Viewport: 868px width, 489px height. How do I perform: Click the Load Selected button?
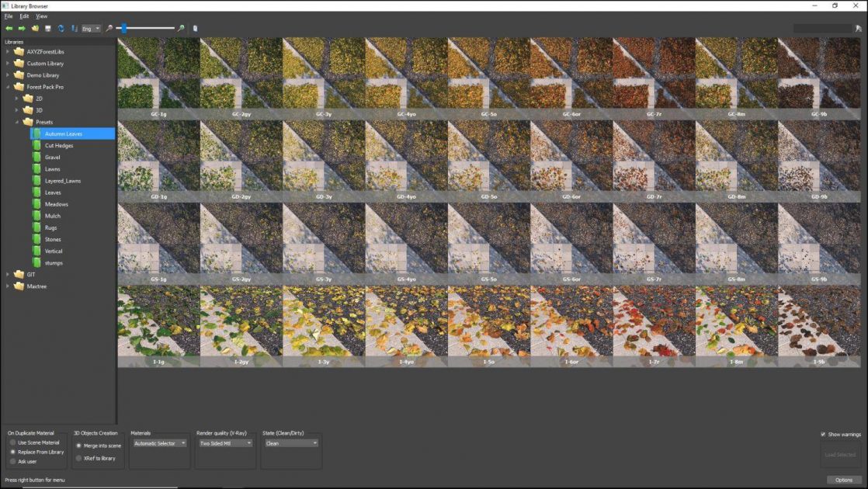click(840, 456)
